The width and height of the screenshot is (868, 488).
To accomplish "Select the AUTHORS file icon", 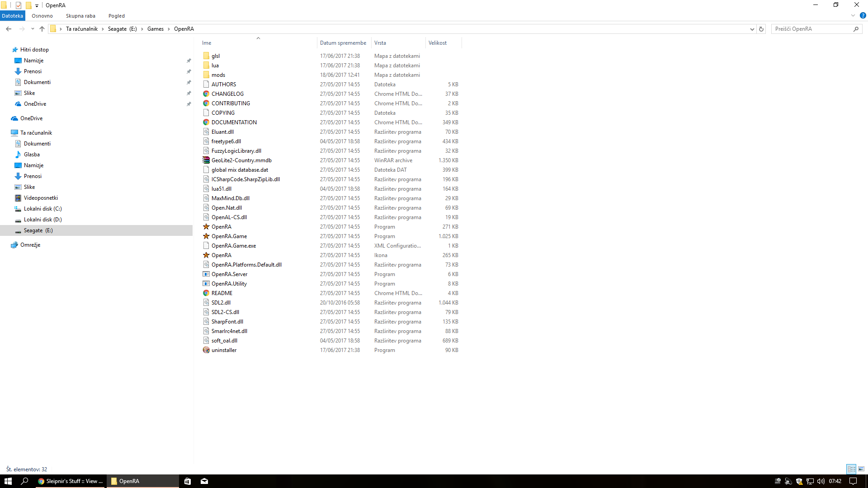I will tap(206, 84).
